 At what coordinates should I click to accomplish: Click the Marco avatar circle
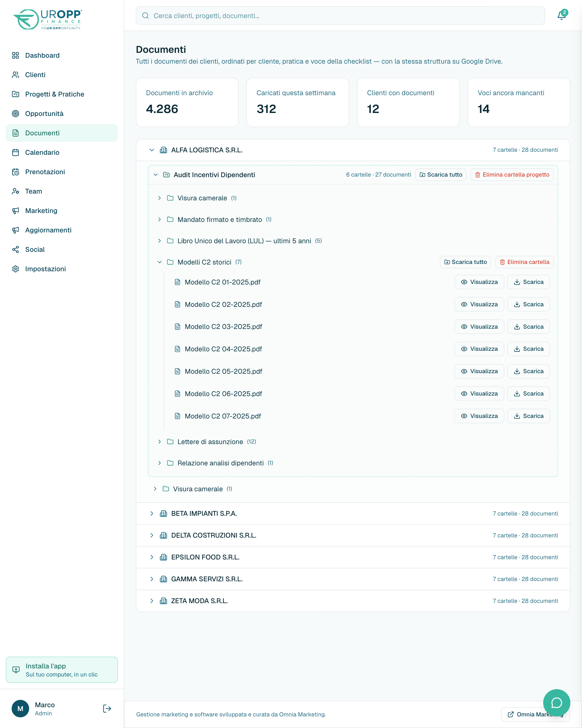click(x=20, y=708)
